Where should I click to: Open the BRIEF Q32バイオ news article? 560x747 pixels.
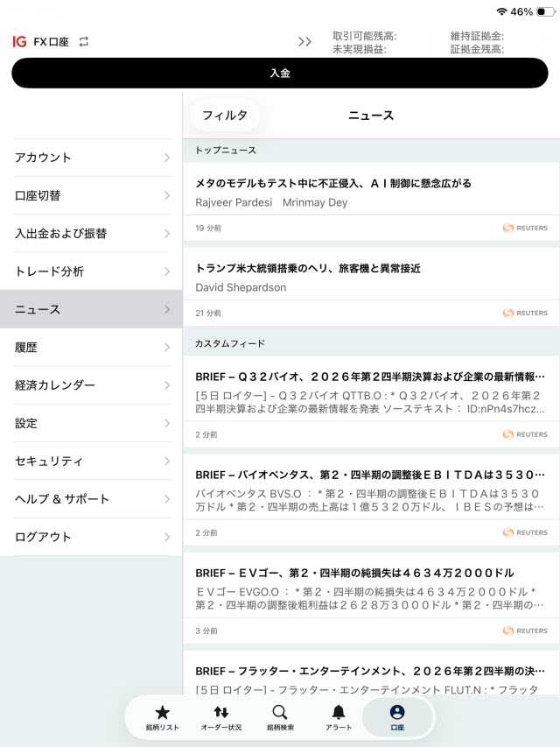pos(371,401)
